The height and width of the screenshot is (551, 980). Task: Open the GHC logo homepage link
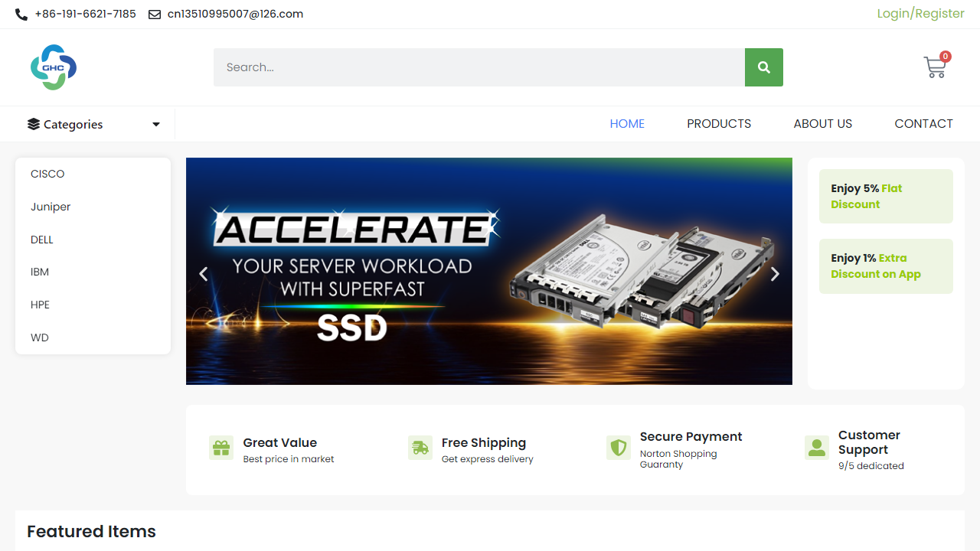[x=54, y=67]
